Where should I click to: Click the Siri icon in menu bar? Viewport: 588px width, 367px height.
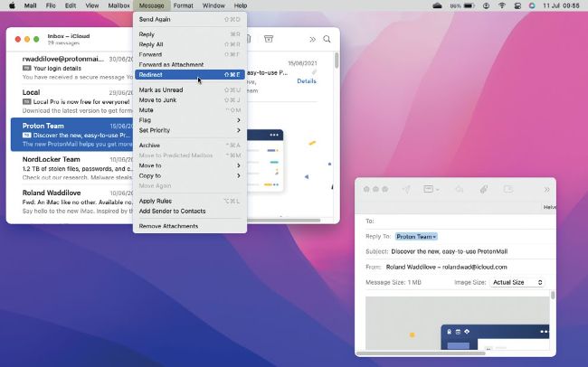(532, 5)
